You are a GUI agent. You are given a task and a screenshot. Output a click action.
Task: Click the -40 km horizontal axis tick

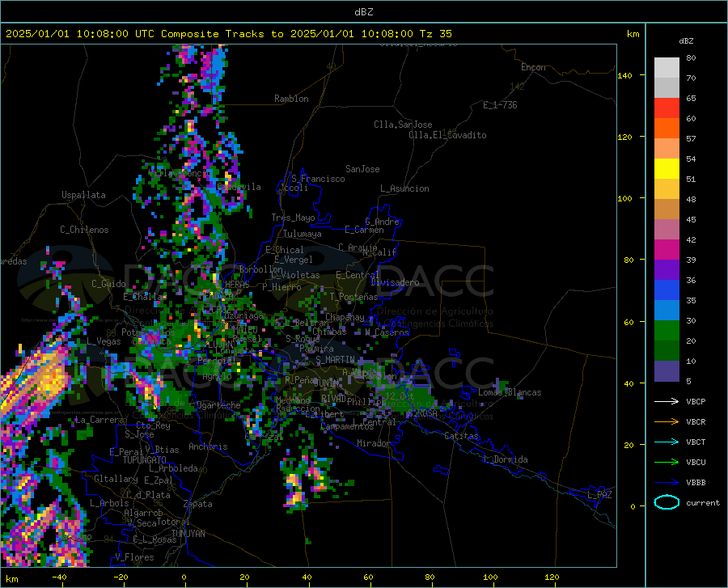[58, 577]
